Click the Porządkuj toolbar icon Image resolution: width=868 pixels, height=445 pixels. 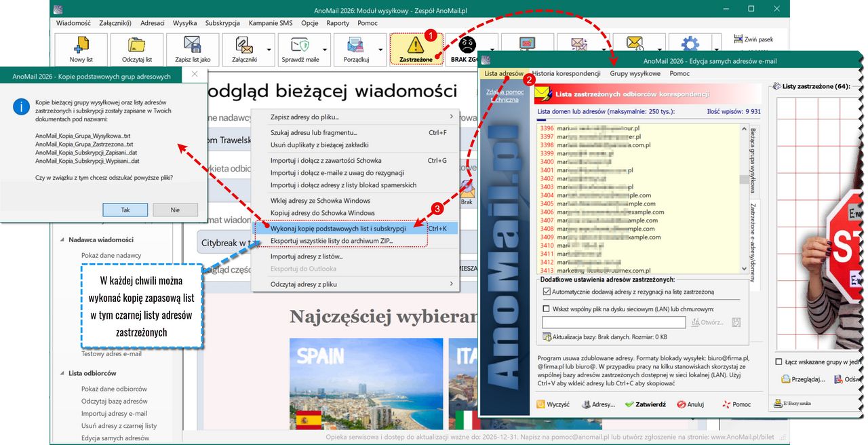tap(356, 45)
